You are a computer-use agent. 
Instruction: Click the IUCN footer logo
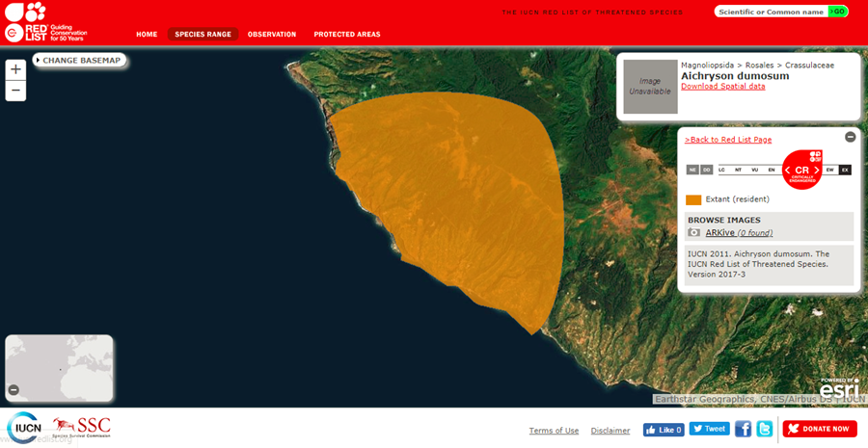coord(23,427)
